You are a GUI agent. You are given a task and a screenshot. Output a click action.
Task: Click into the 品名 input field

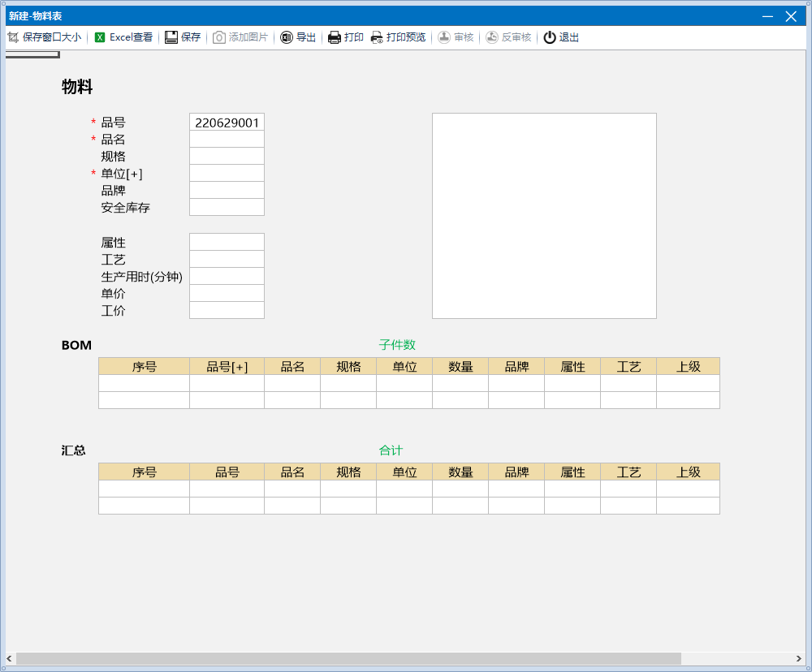pos(227,140)
